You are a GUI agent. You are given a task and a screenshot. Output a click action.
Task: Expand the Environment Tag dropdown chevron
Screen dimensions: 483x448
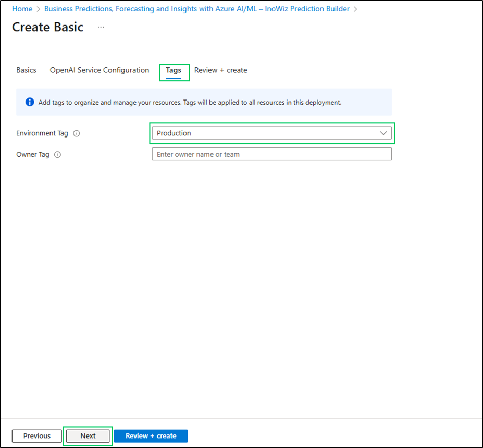[383, 133]
